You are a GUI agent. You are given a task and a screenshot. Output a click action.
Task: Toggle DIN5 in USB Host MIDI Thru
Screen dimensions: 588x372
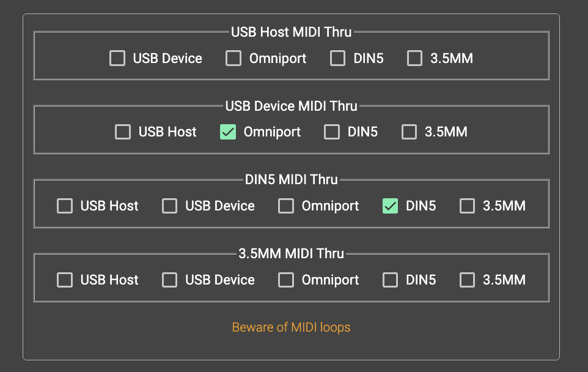[x=338, y=59]
